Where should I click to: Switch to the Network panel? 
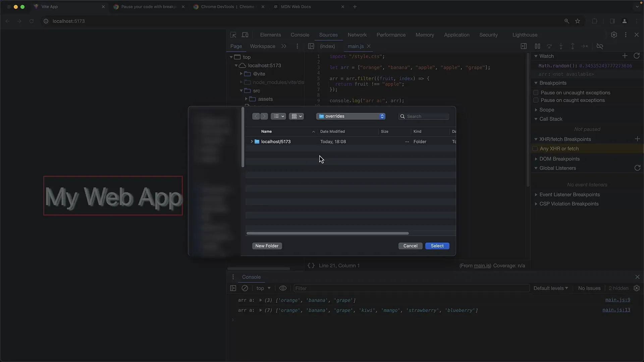pos(357,35)
